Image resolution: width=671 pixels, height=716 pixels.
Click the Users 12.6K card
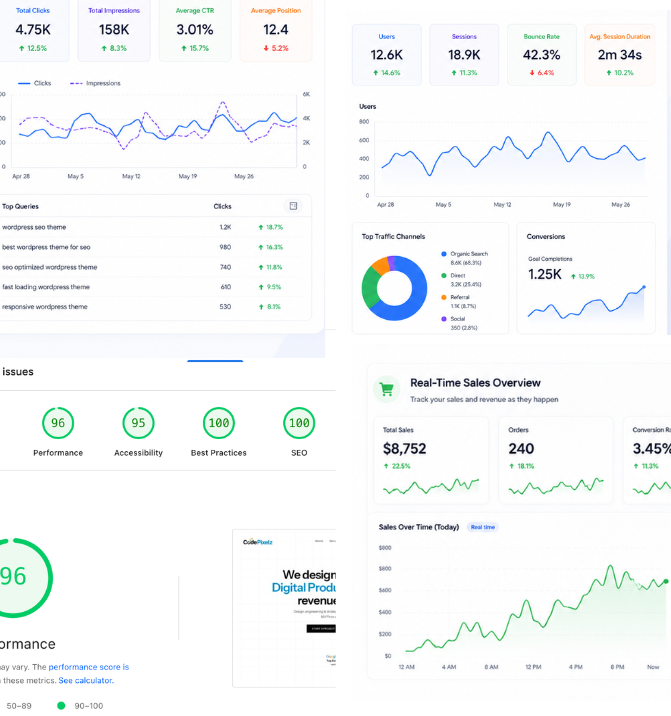click(x=386, y=55)
